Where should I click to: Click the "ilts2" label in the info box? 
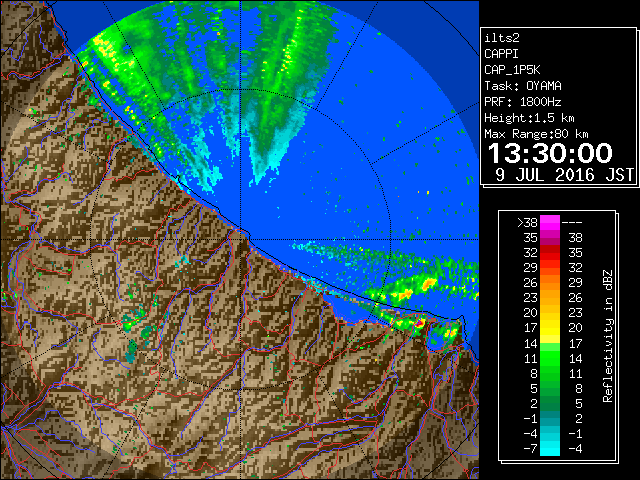coord(502,38)
